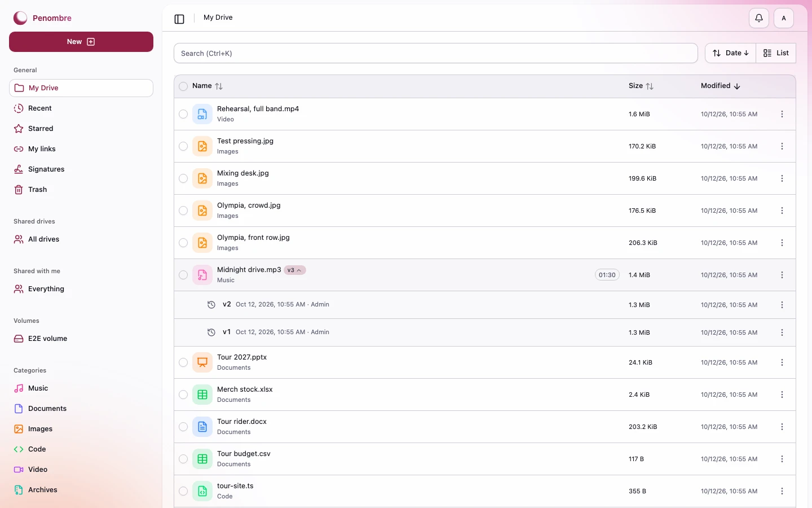The width and height of the screenshot is (812, 508).
Task: Open more options for Tour budget.csv
Action: [782, 459]
